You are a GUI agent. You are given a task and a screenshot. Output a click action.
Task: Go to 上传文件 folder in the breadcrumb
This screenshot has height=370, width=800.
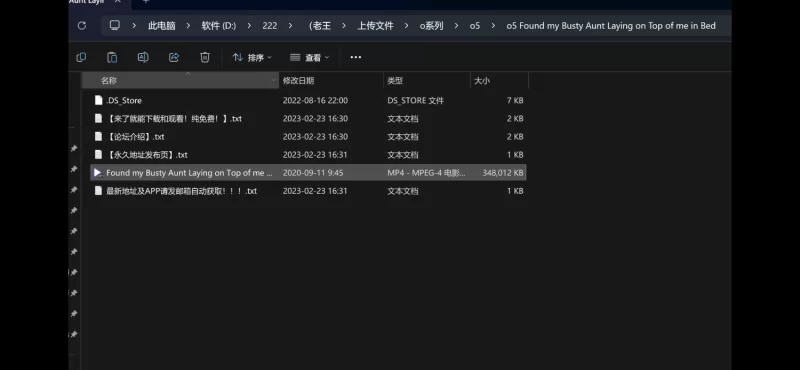coord(375,26)
